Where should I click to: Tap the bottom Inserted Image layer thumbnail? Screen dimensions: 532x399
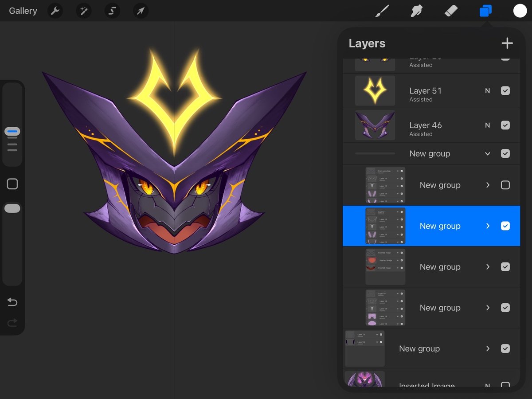pos(364,379)
